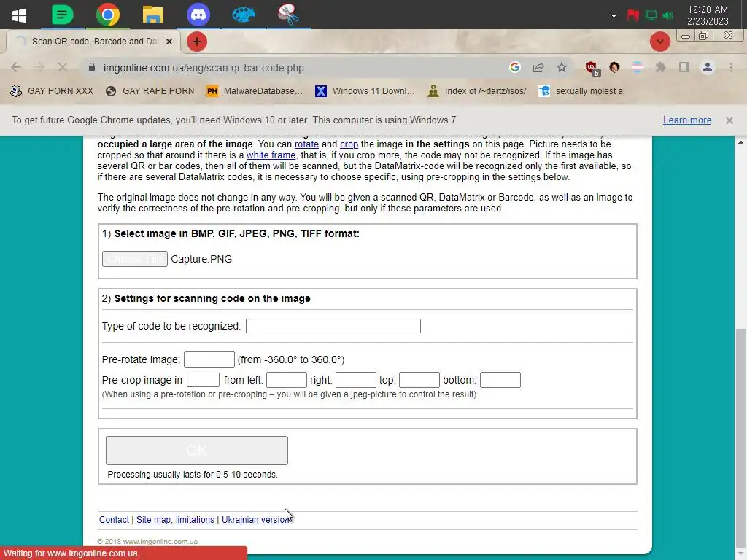Open the blue paint palette taskbar app
Screen dimensions: 747x560
[244, 15]
